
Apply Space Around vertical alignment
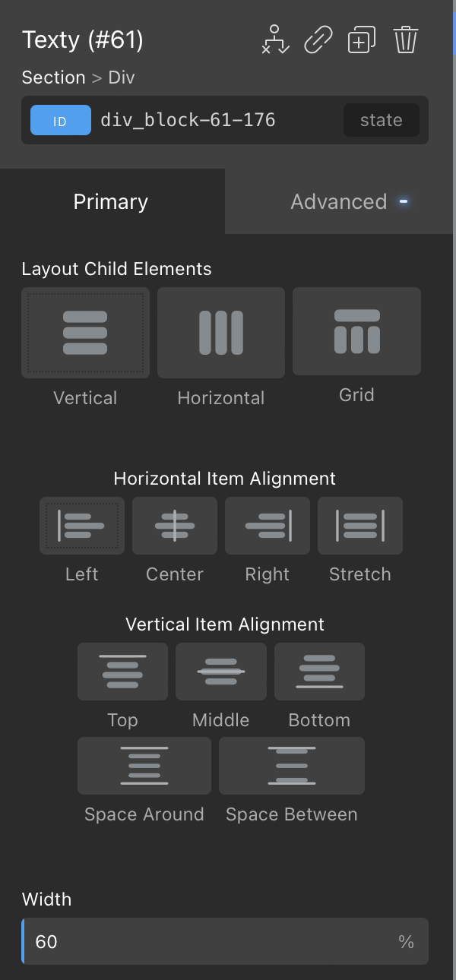144,766
